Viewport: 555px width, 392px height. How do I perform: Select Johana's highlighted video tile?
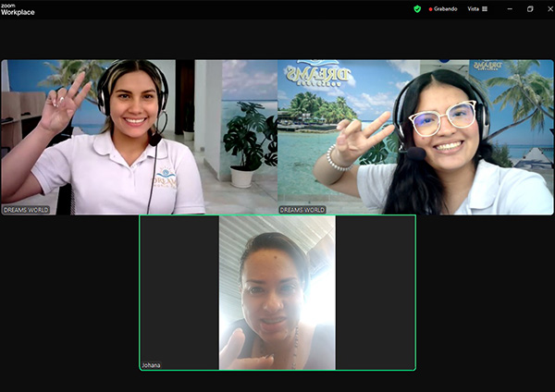coord(277,292)
